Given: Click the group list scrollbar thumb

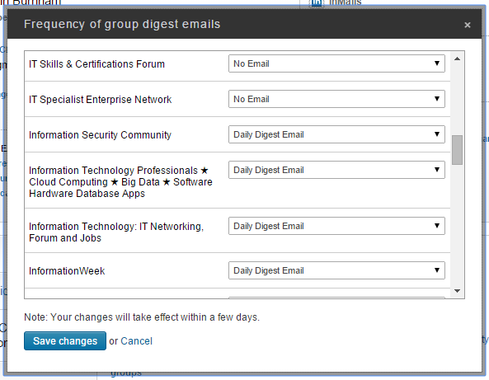Looking at the screenshot, I should tap(457, 150).
